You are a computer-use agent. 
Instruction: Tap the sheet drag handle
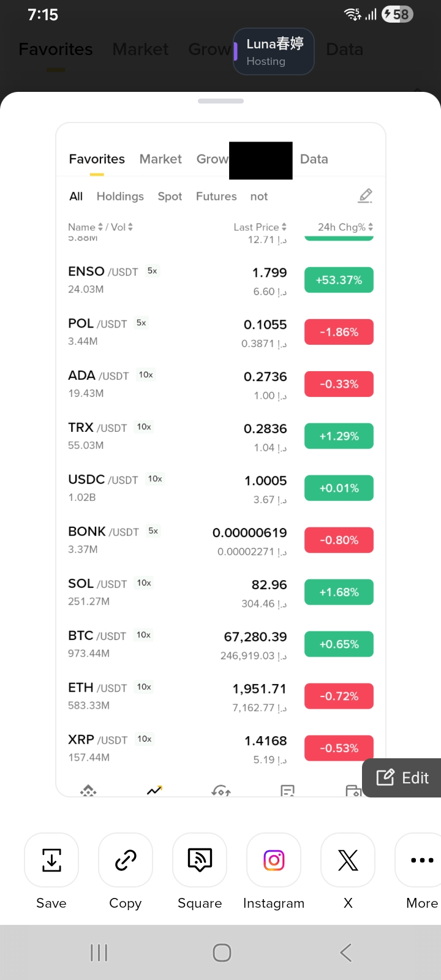tap(221, 101)
